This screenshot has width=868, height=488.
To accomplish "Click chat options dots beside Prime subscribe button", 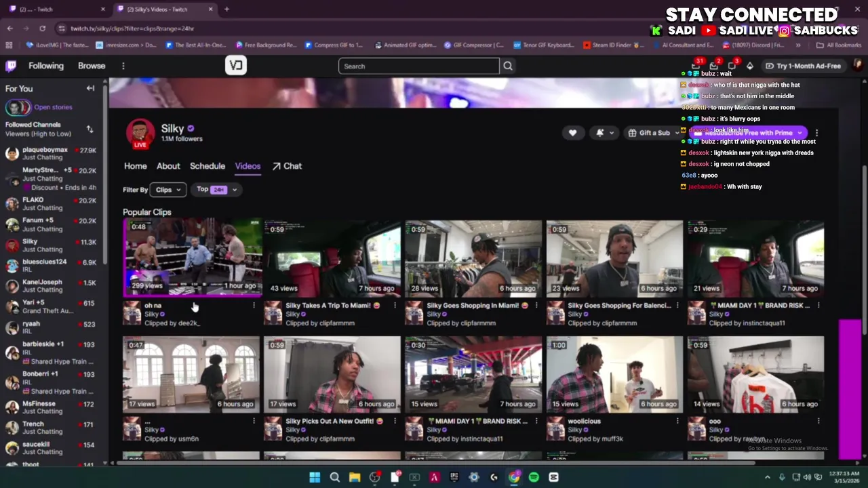I will click(x=816, y=133).
